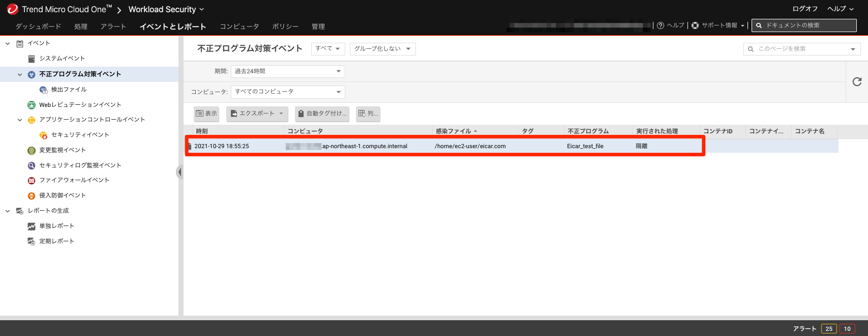This screenshot has width=868, height=336.
Task: Click the ログオフ link
Action: (805, 9)
